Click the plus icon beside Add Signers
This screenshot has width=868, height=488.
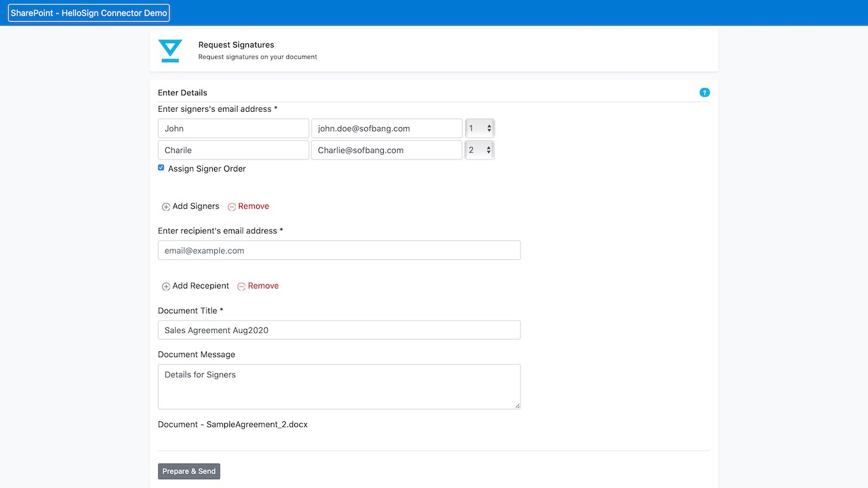[x=166, y=207]
